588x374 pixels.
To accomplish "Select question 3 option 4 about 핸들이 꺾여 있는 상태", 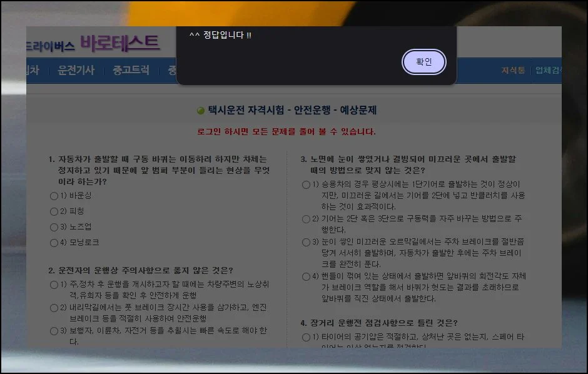I will point(306,276).
